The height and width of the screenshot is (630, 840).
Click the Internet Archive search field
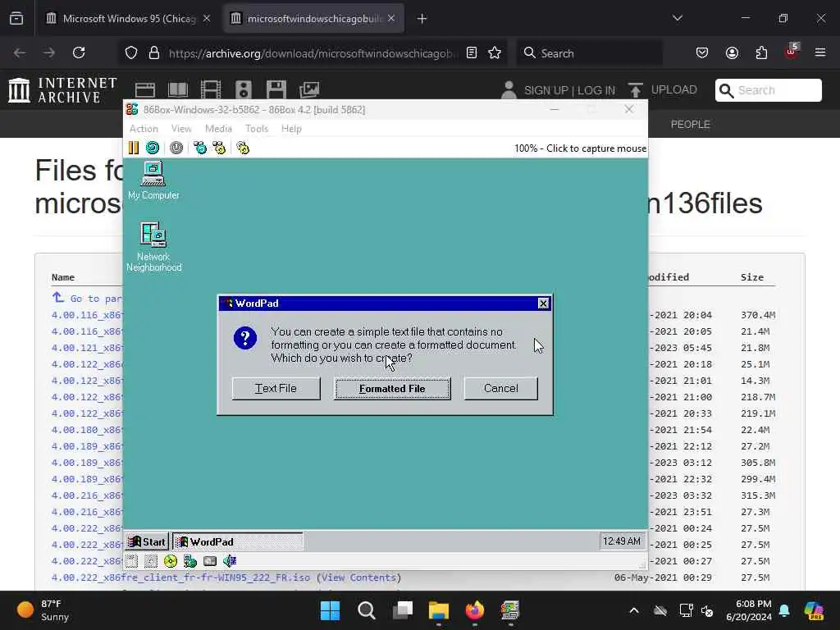768,90
